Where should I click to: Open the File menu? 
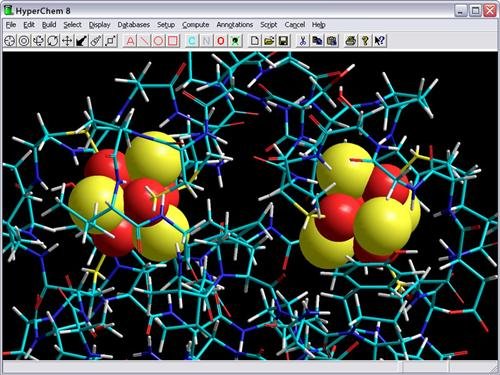(11, 25)
